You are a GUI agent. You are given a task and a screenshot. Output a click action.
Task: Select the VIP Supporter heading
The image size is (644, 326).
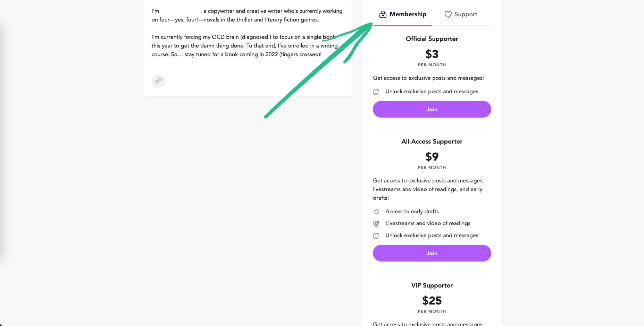(x=432, y=285)
